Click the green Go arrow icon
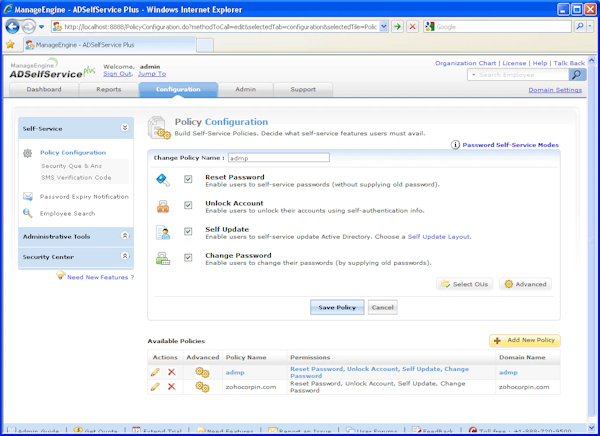This screenshot has width=600, height=436. (x=398, y=26)
